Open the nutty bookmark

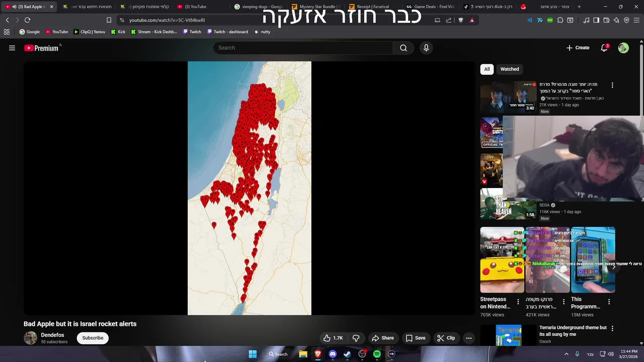[262, 32]
